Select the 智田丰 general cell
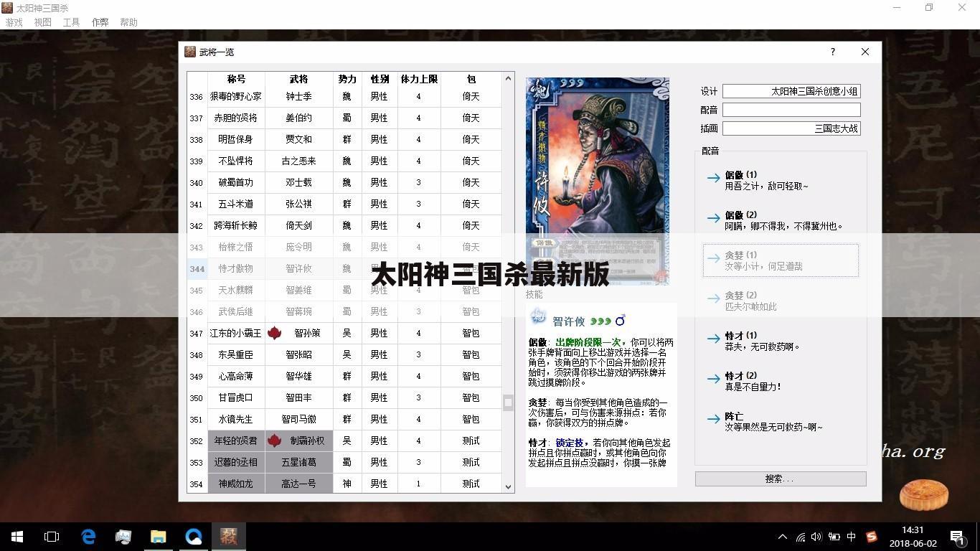This screenshot has width=980, height=551. click(298, 397)
